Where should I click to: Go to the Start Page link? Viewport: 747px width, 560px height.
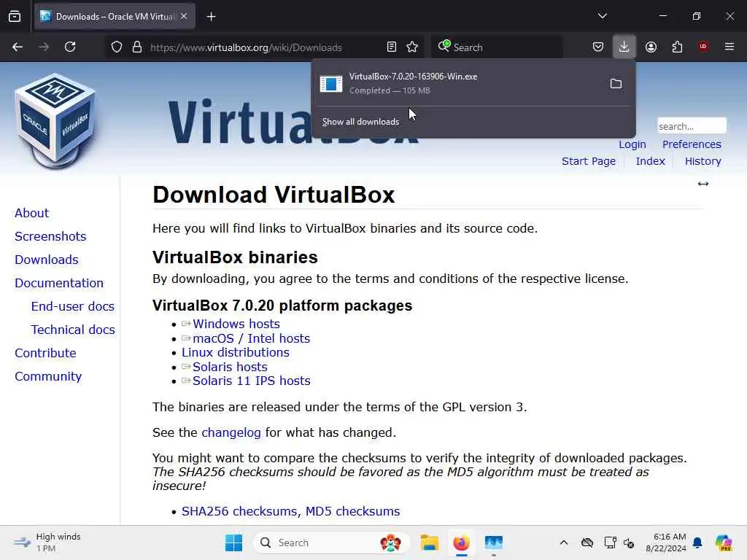click(589, 161)
